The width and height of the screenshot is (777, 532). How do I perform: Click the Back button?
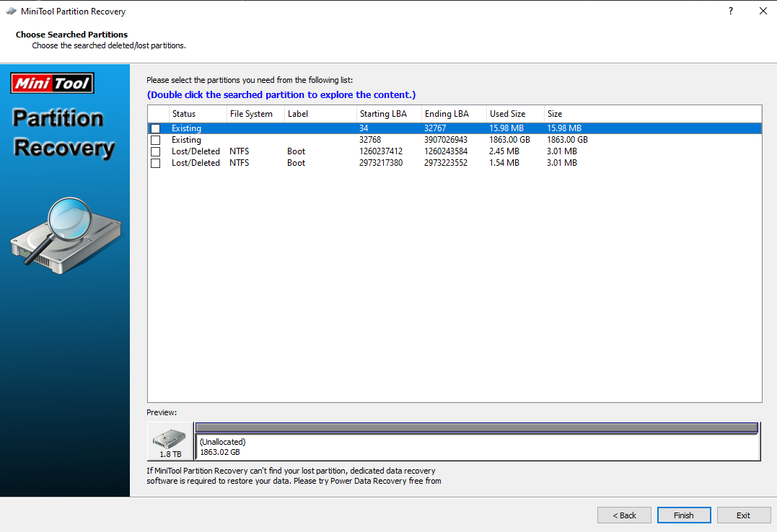[624, 515]
